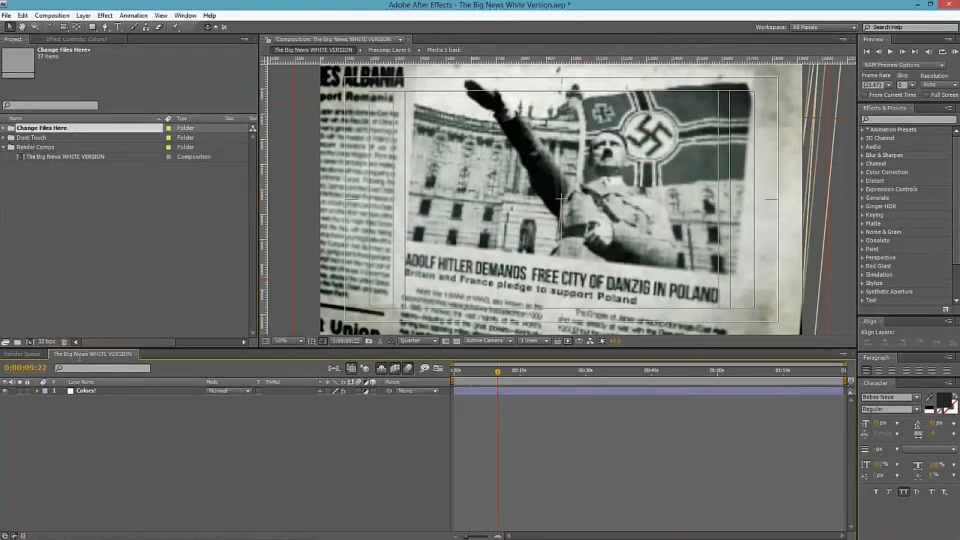Select the Pan Behind anchor tool

(x=77, y=27)
